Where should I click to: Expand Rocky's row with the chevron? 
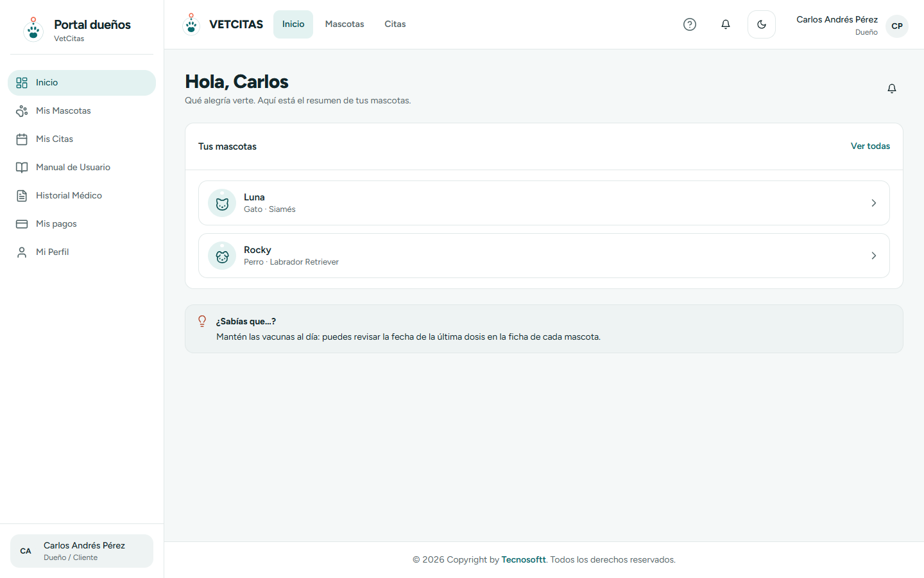[x=874, y=256]
